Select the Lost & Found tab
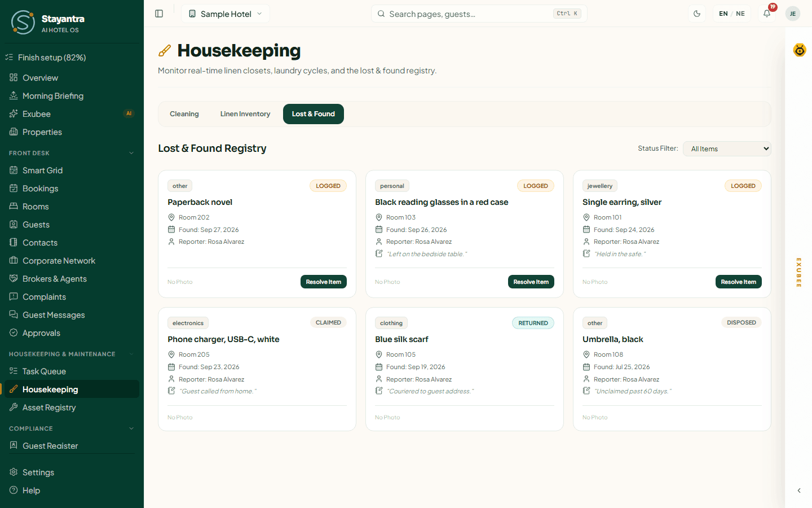812x508 pixels. [314, 114]
